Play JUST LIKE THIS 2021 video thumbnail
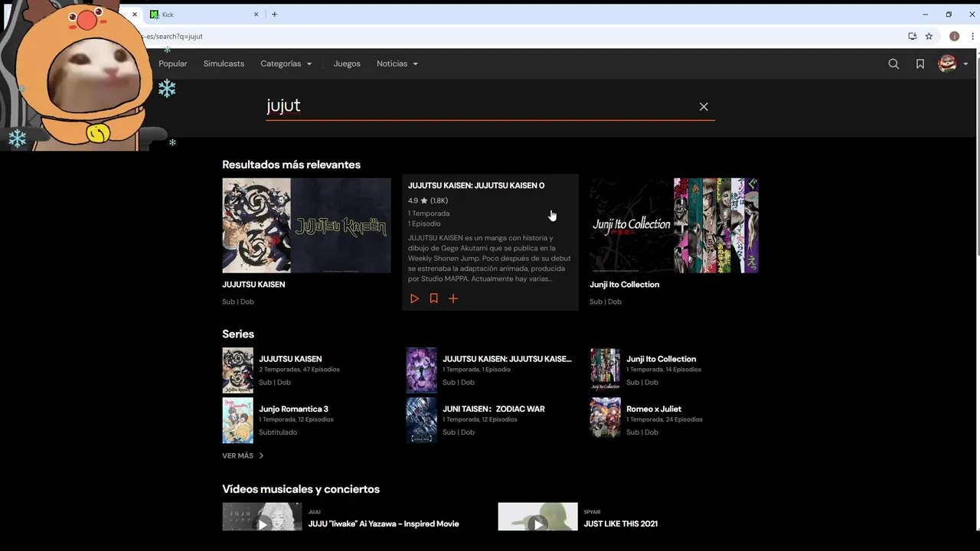The image size is (980, 551). 537,517
